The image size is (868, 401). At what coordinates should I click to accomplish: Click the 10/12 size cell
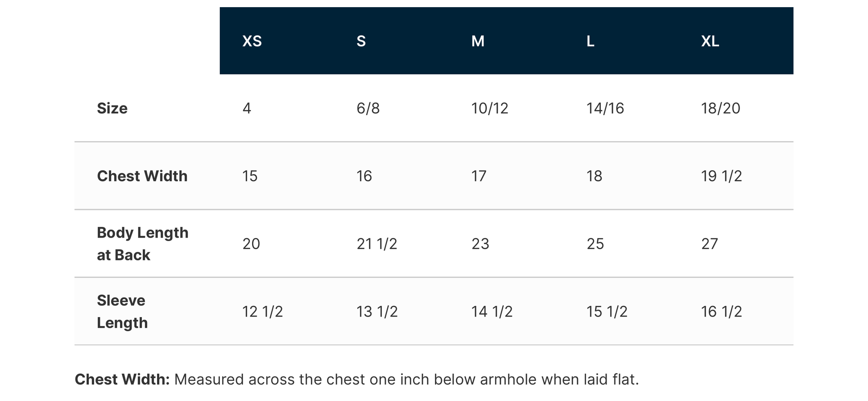pos(490,108)
